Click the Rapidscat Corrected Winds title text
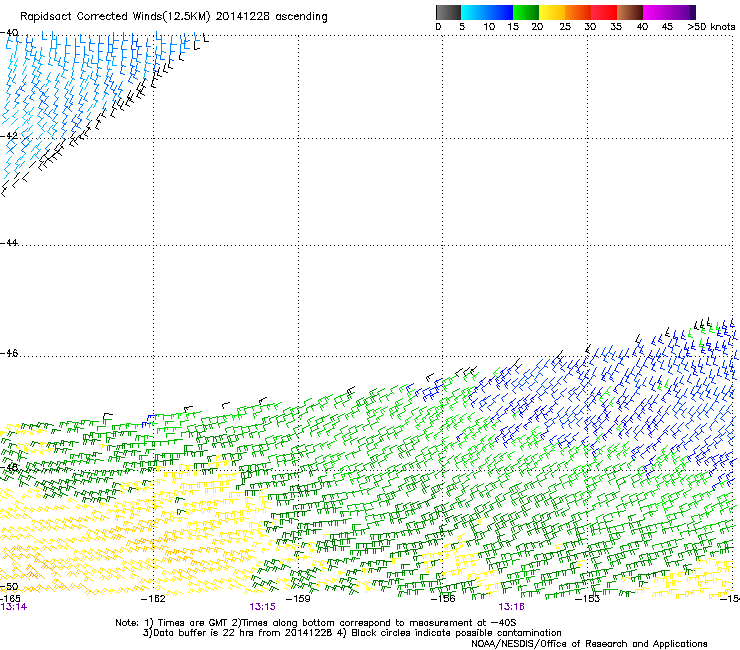This screenshot has width=740, height=650. (174, 17)
